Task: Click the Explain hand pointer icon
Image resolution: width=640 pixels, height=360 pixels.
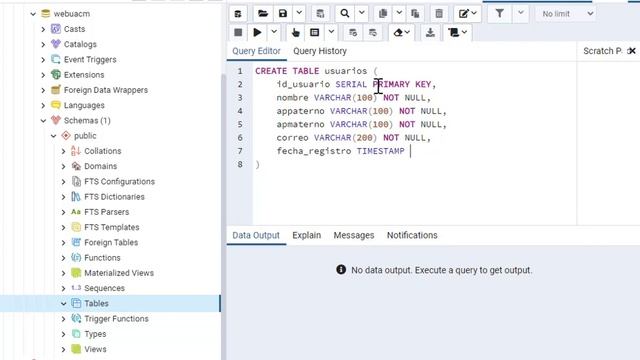Action: tap(296, 32)
